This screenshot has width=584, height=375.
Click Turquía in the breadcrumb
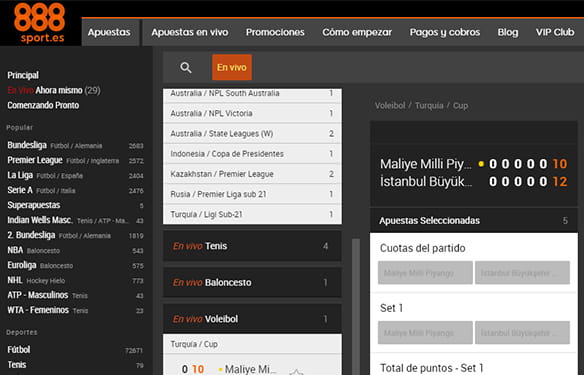(x=429, y=106)
